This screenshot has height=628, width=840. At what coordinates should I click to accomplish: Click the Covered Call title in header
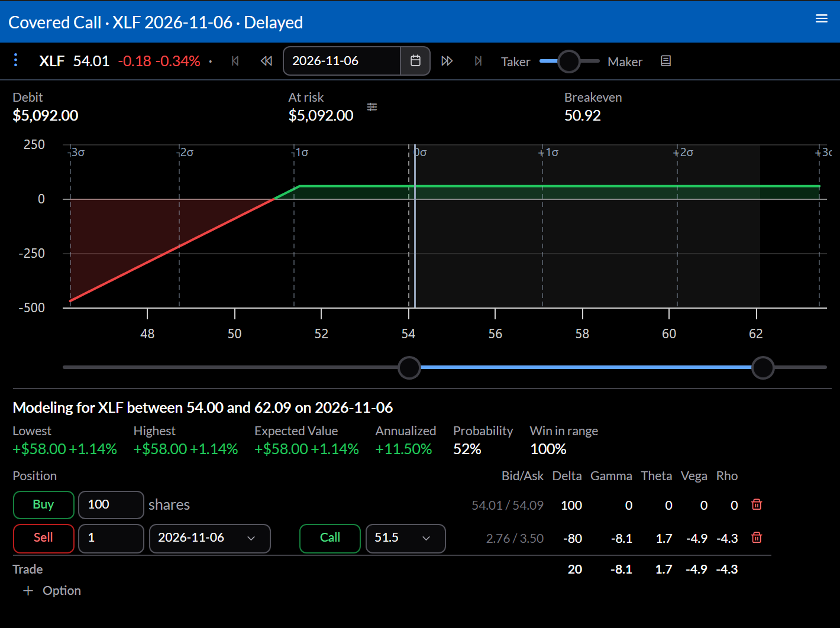click(x=55, y=22)
